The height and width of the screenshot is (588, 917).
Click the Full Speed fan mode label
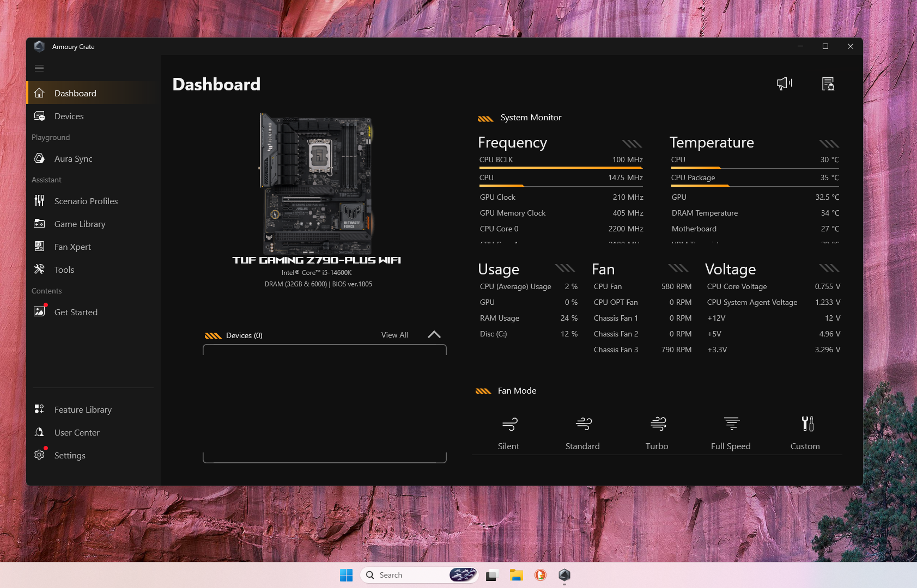pos(731,446)
